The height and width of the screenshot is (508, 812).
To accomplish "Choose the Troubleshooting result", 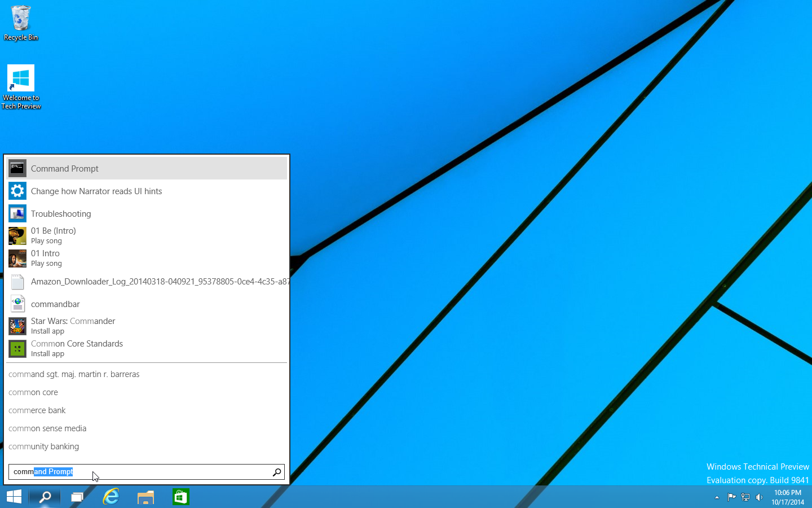I will click(61, 214).
